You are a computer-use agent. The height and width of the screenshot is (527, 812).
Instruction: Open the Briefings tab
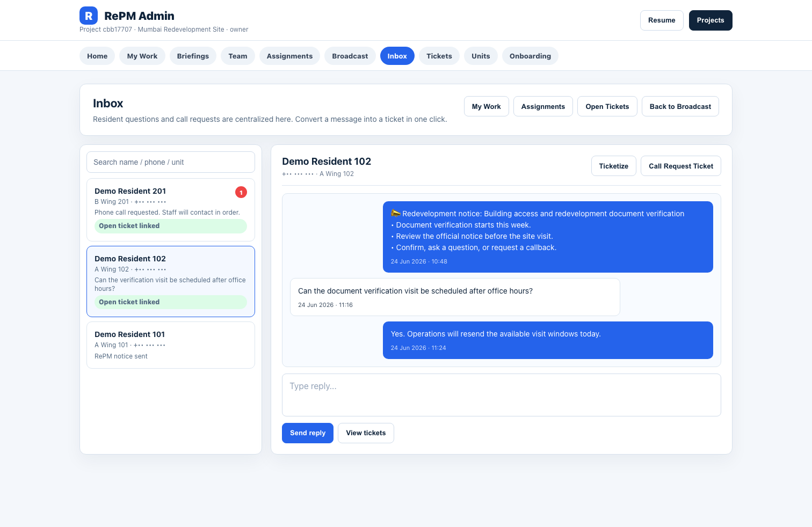tap(193, 56)
